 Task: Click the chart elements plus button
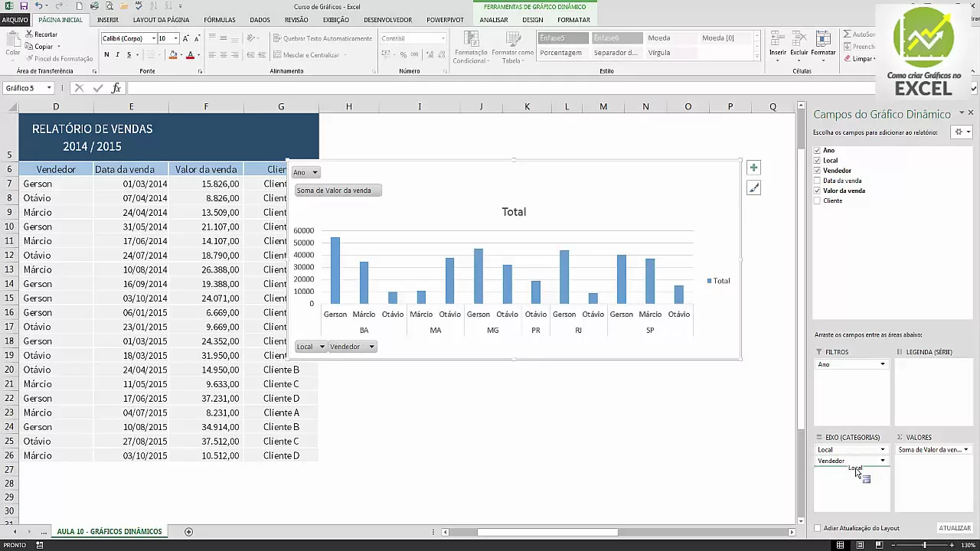click(x=753, y=168)
